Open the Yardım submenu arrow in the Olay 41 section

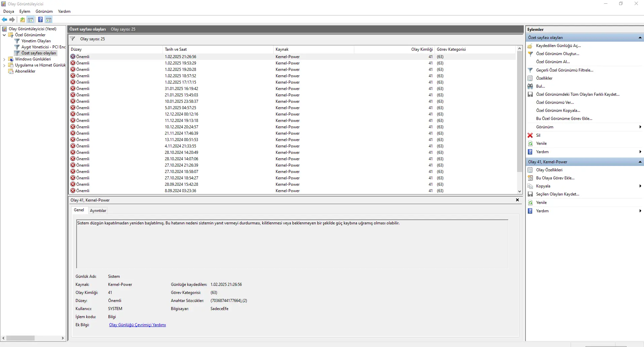tap(640, 211)
